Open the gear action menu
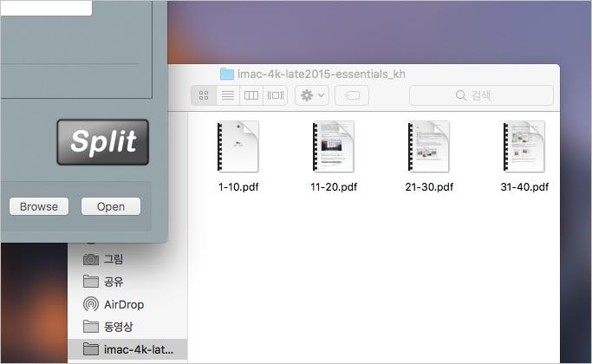 (312, 95)
